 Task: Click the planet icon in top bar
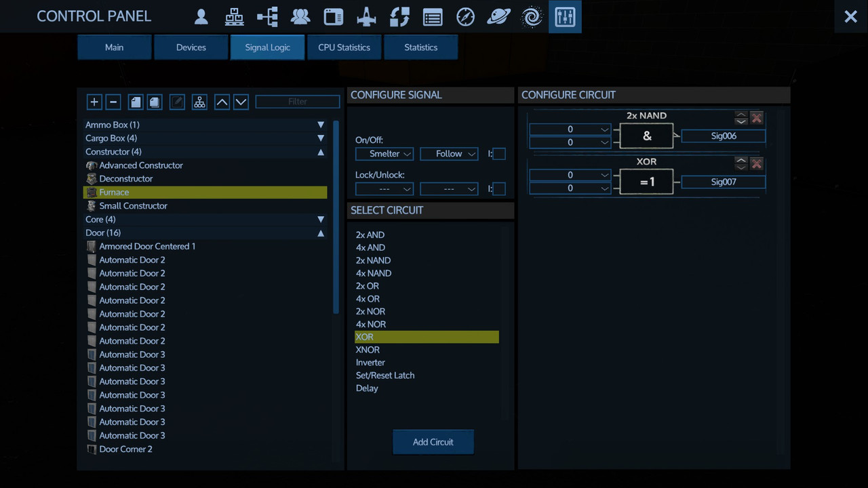pyautogui.click(x=498, y=17)
